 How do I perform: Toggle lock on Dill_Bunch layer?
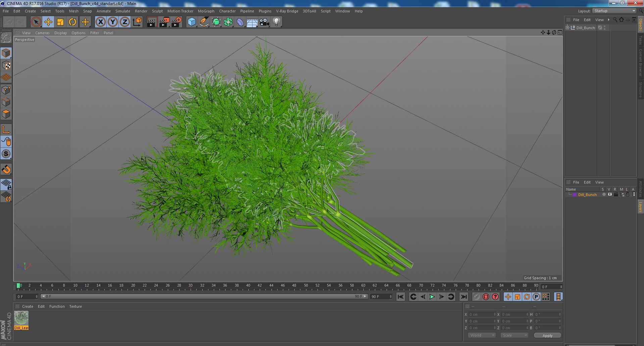click(x=628, y=195)
